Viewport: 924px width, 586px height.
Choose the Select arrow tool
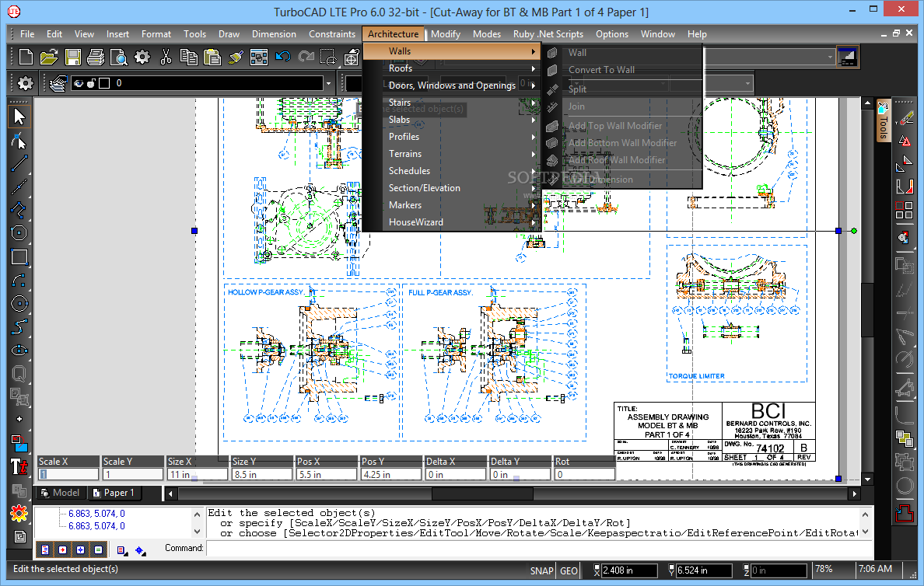19,116
